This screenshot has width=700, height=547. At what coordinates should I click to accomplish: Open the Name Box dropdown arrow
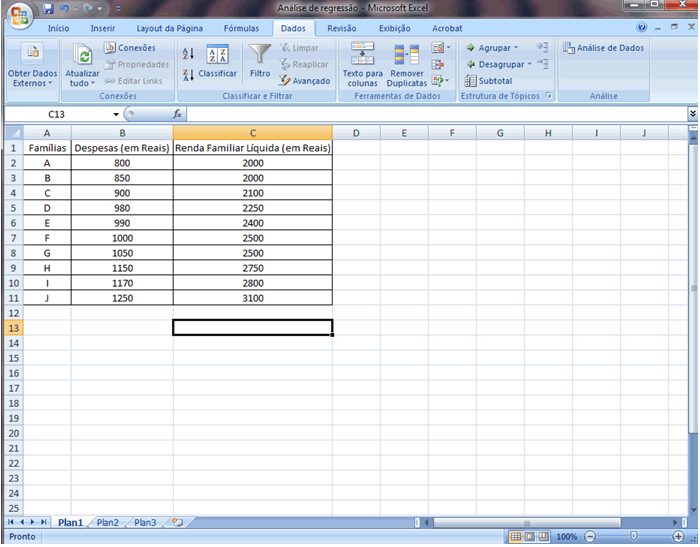pyautogui.click(x=116, y=115)
